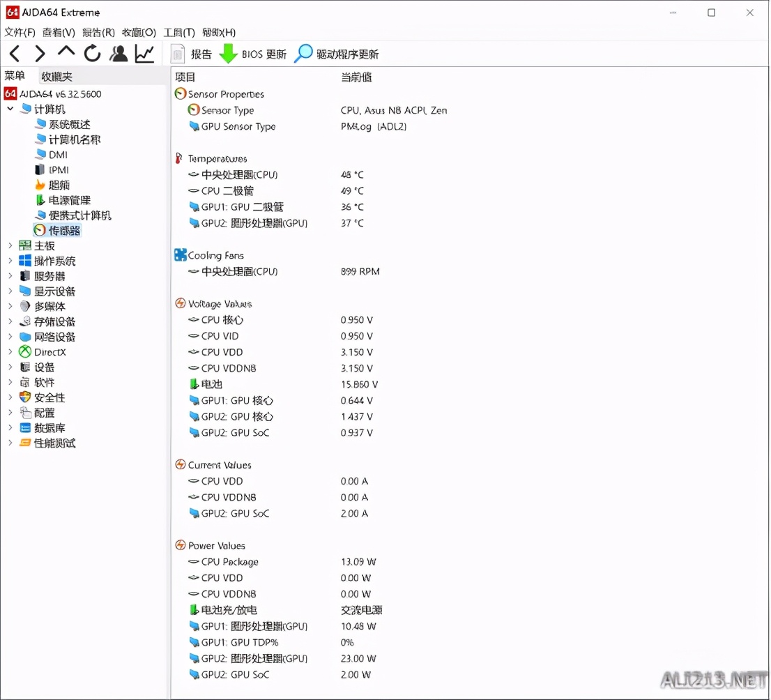
Task: Select the DMI tree item
Action: tap(51, 155)
